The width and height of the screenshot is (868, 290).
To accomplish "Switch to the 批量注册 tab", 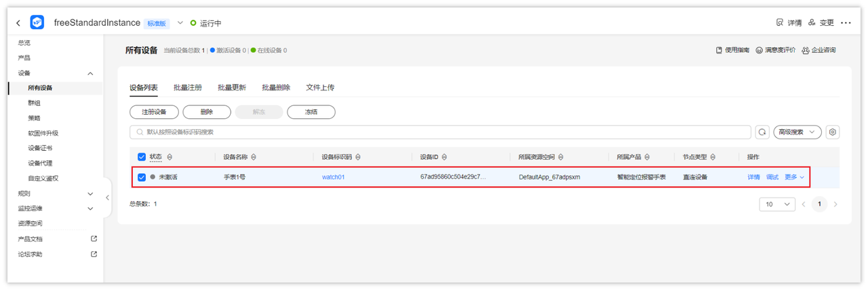I will coord(187,88).
